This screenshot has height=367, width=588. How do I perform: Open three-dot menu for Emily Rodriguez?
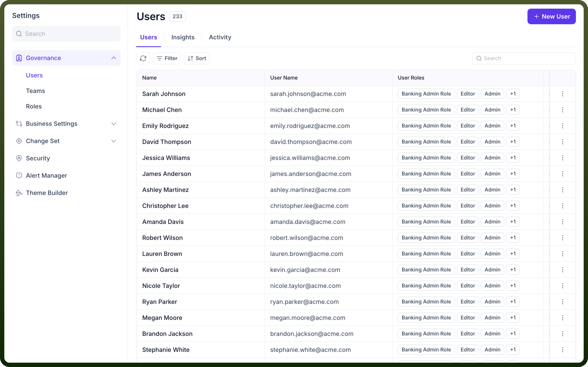(x=562, y=126)
